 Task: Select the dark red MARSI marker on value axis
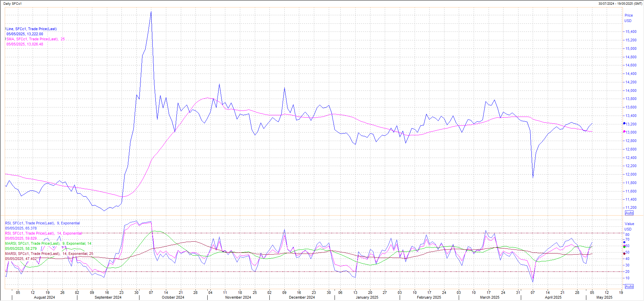point(624,254)
